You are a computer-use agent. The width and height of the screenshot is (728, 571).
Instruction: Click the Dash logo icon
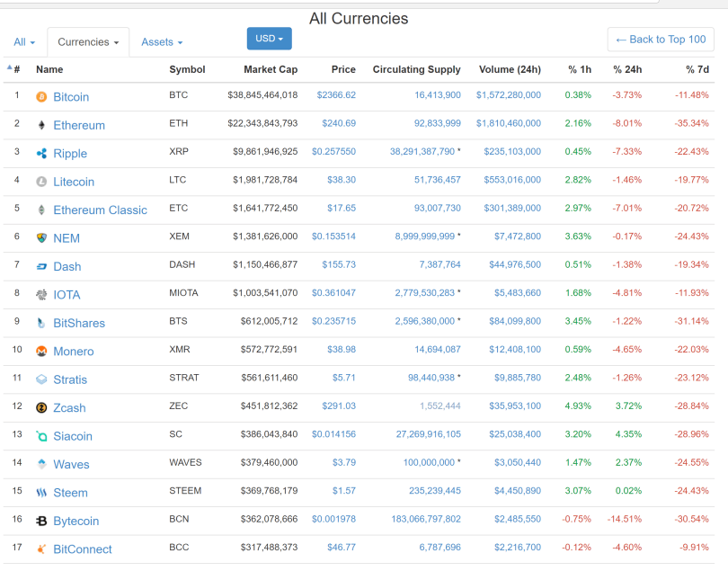click(41, 267)
